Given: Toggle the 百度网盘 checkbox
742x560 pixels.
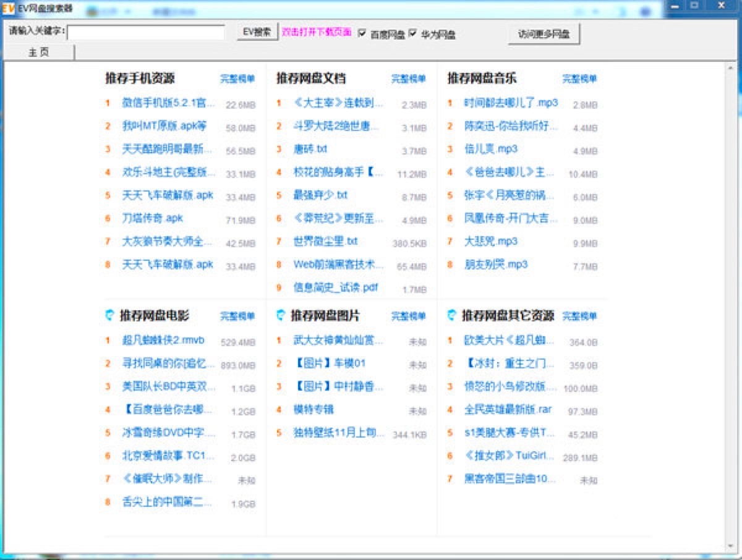Looking at the screenshot, I should point(362,33).
